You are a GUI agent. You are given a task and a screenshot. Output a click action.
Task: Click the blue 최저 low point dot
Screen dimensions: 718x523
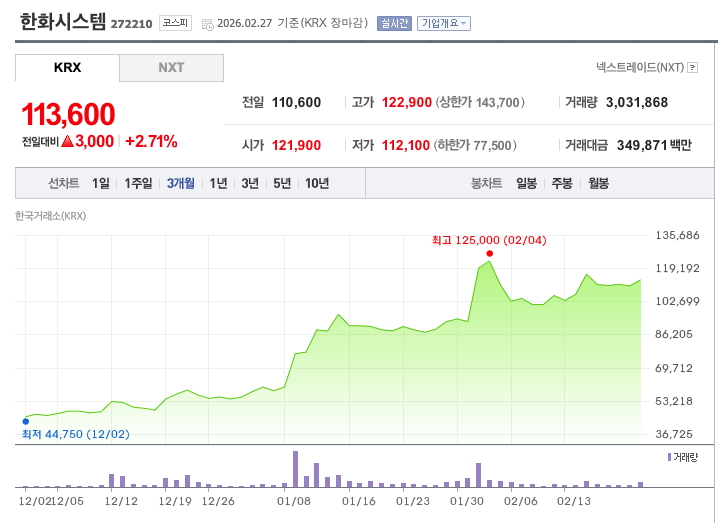pyautogui.click(x=26, y=421)
